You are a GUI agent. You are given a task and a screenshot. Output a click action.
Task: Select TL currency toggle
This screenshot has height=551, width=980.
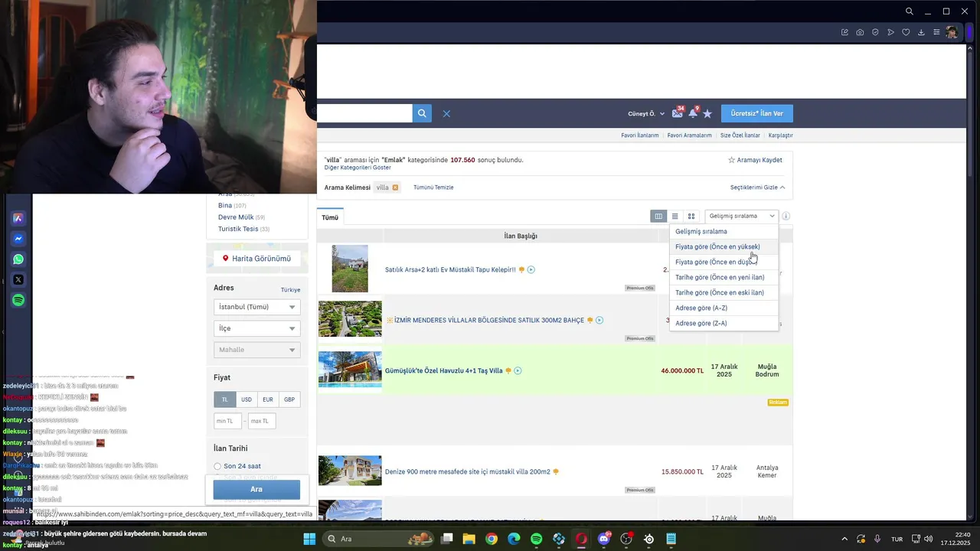coord(224,399)
